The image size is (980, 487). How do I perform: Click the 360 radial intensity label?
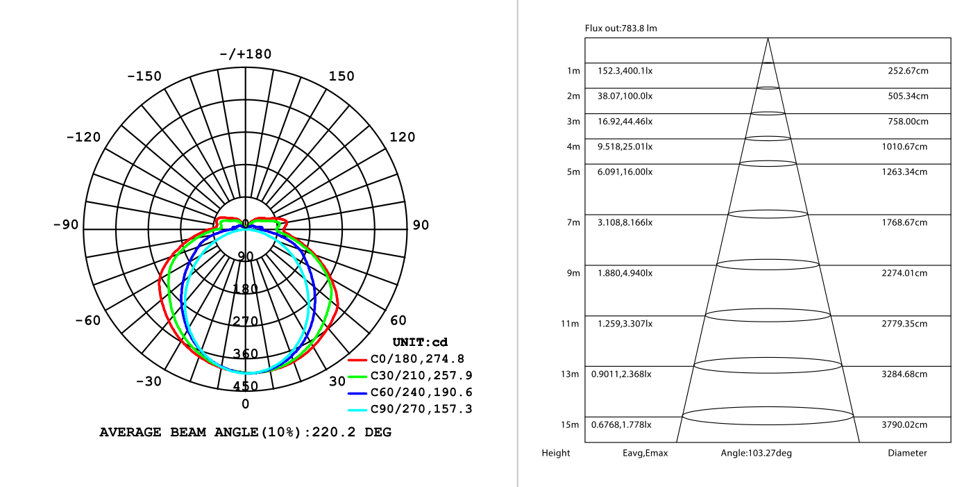pos(246,354)
